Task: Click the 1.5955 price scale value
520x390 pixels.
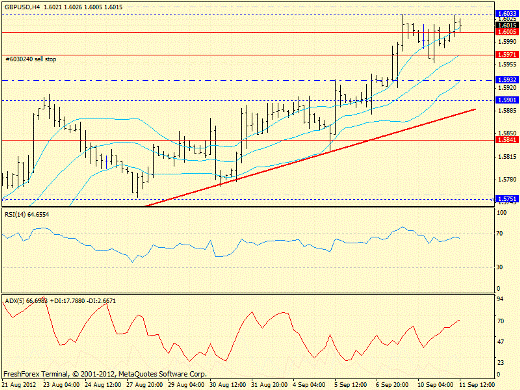Action: [x=507, y=64]
